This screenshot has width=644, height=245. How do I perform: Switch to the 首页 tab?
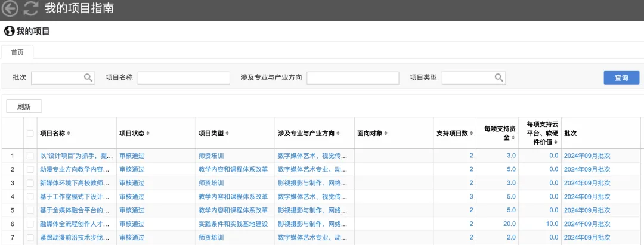click(17, 52)
